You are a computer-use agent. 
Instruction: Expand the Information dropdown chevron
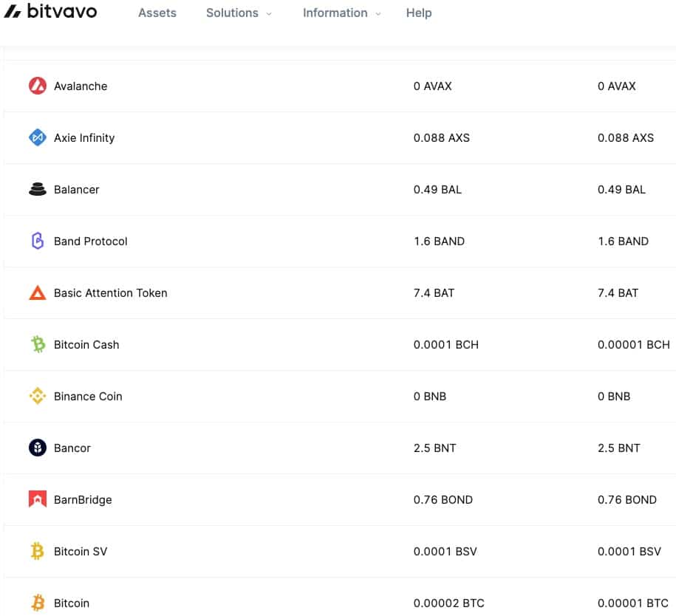pos(378,14)
